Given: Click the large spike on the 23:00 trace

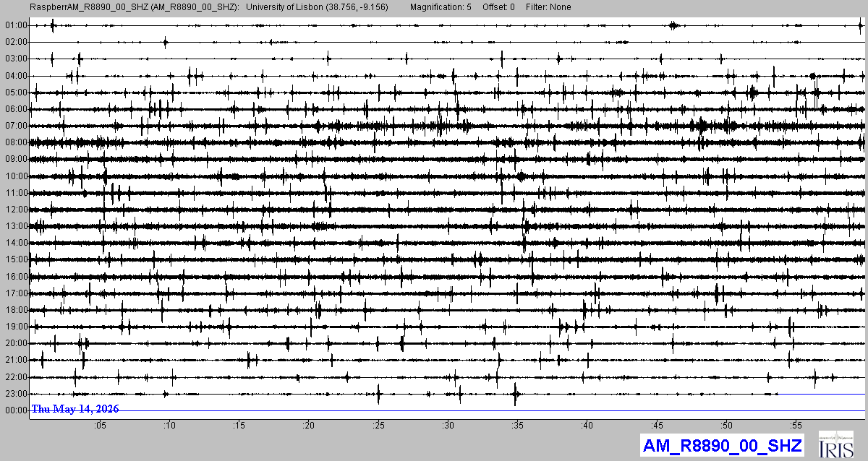Looking at the screenshot, I should pyautogui.click(x=515, y=395).
